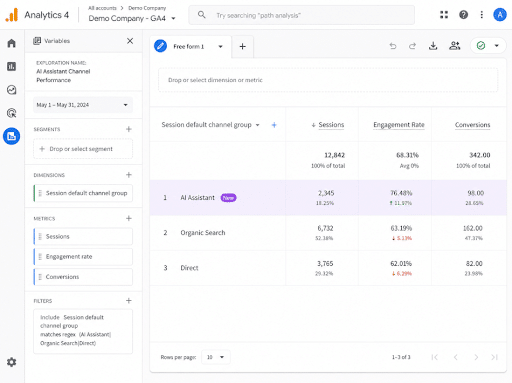Click the New badge beside AI Assistant
Screen dimensions: 512x383
coord(228,198)
